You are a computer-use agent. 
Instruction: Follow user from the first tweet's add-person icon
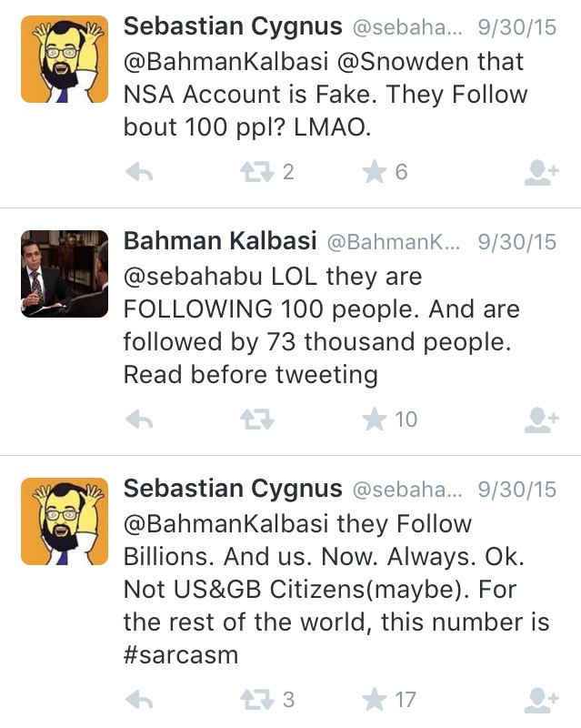(x=541, y=173)
